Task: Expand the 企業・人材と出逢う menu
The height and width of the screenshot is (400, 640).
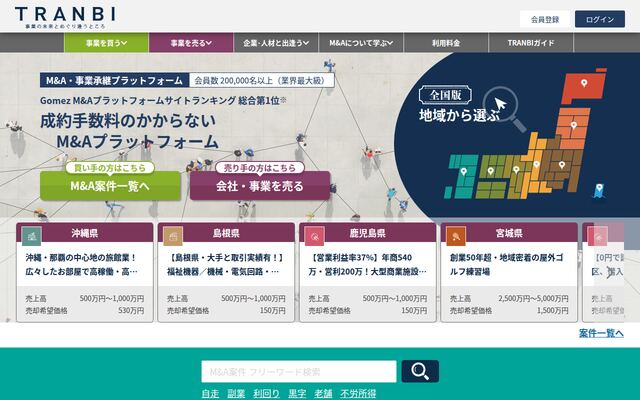Action: 276,43
